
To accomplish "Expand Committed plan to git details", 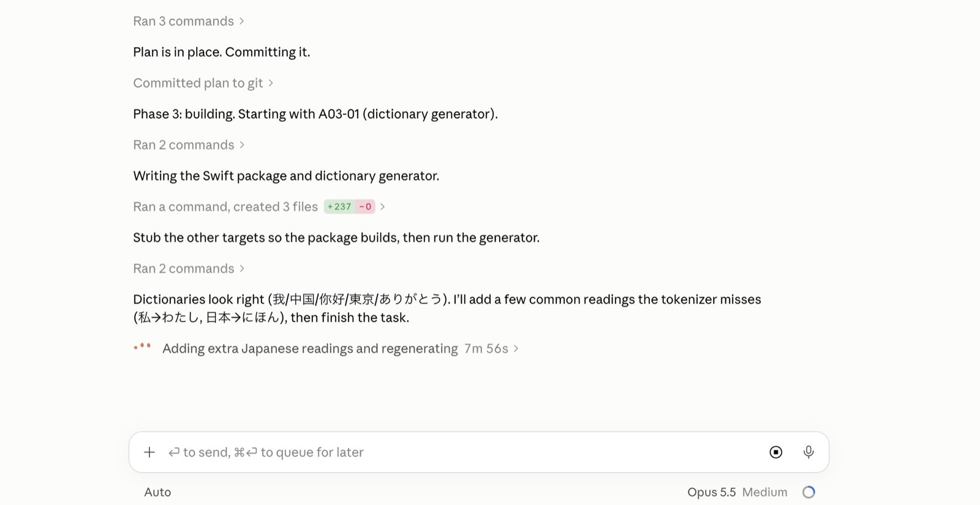I will [271, 83].
